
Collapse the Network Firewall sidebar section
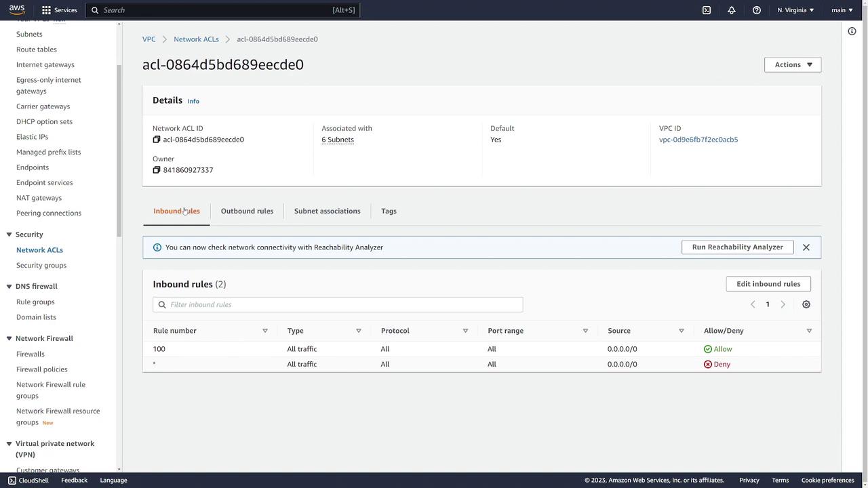(9, 338)
